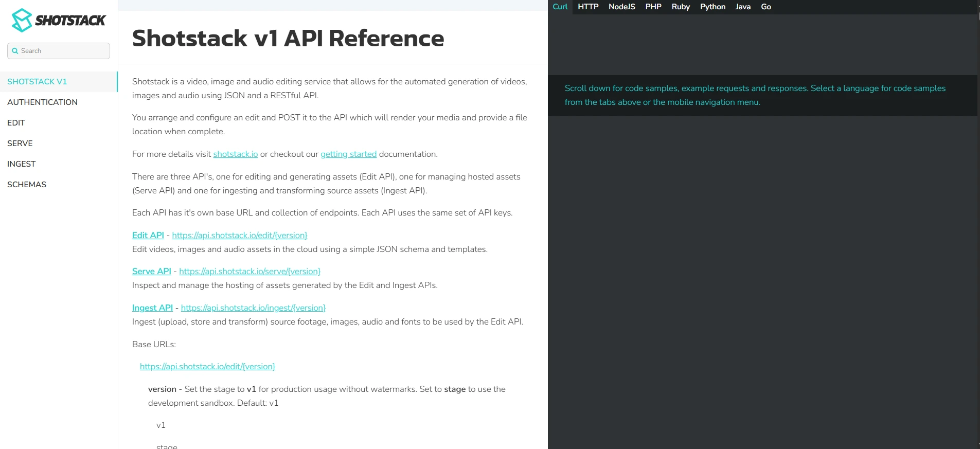Open SHOTSTACK V1 in sidebar
Screen dimensions: 980x449
[x=59, y=82]
